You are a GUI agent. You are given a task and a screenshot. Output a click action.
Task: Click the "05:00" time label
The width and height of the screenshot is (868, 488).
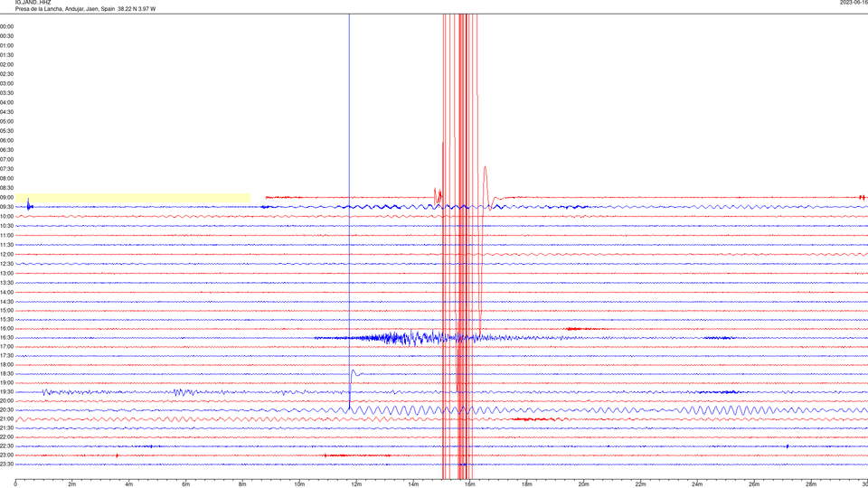tap(6, 121)
